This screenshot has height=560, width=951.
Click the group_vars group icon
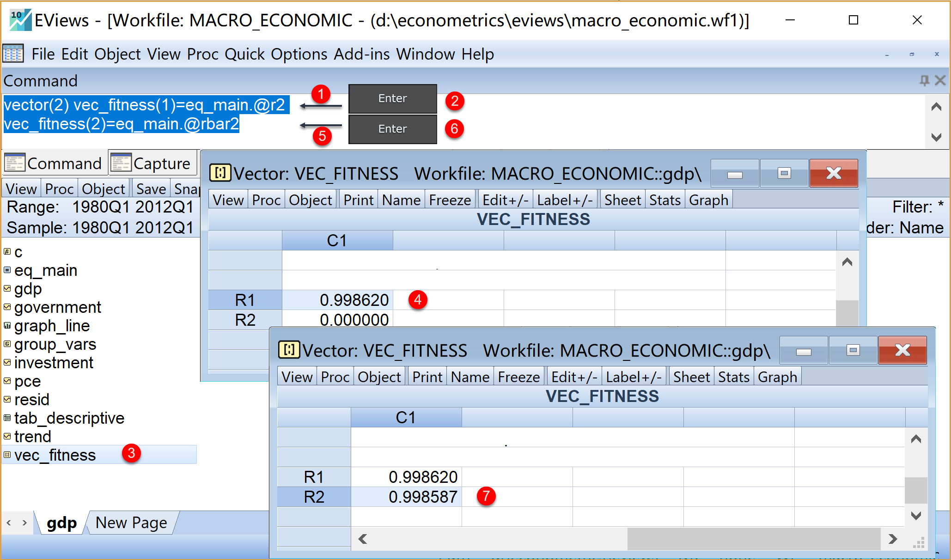coord(7,344)
